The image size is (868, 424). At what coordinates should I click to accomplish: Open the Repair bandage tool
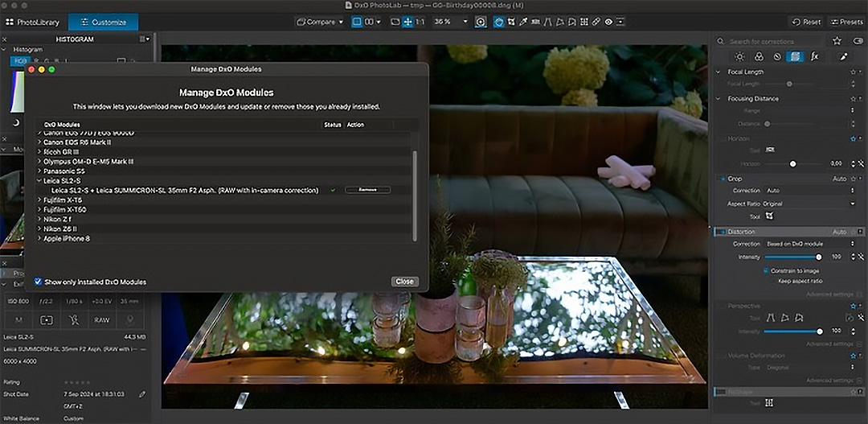click(x=596, y=23)
